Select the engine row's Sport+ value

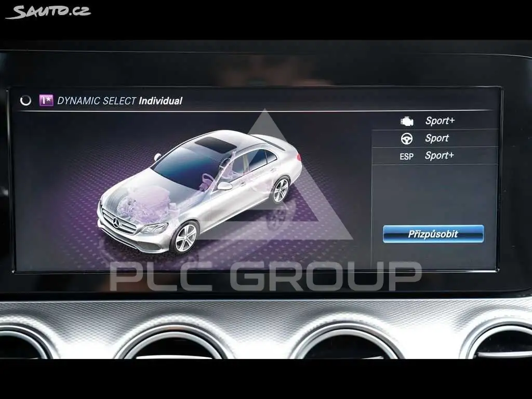440,121
